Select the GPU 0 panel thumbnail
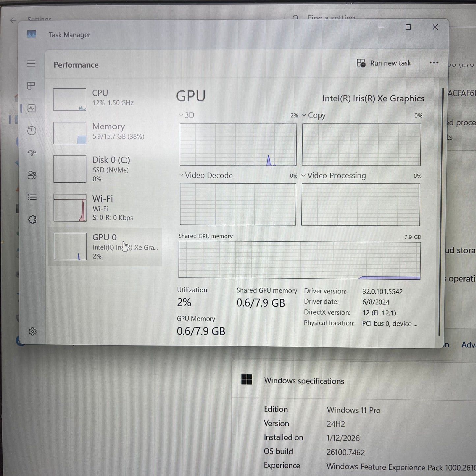 tap(70, 246)
